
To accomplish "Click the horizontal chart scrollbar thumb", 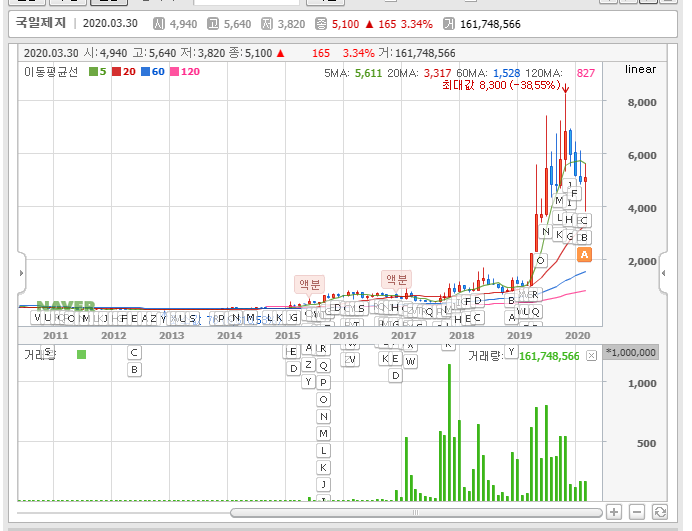I will (x=416, y=512).
